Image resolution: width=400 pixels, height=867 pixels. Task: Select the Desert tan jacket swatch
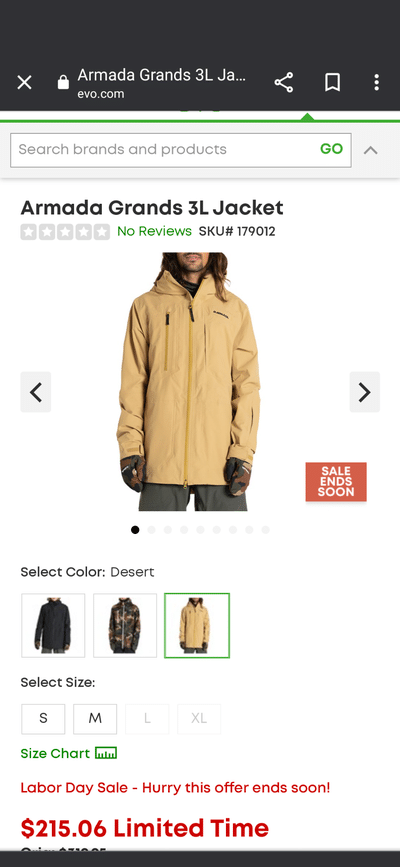[x=197, y=625]
